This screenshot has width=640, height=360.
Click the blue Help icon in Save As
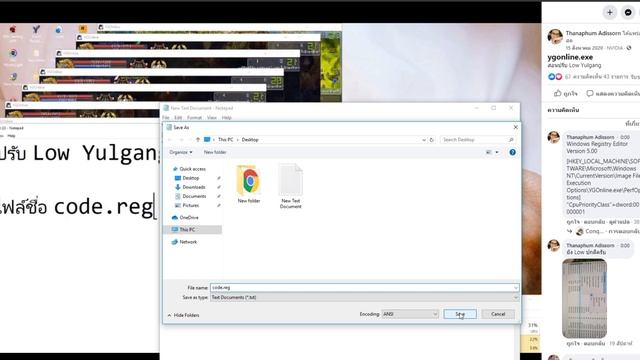(512, 152)
